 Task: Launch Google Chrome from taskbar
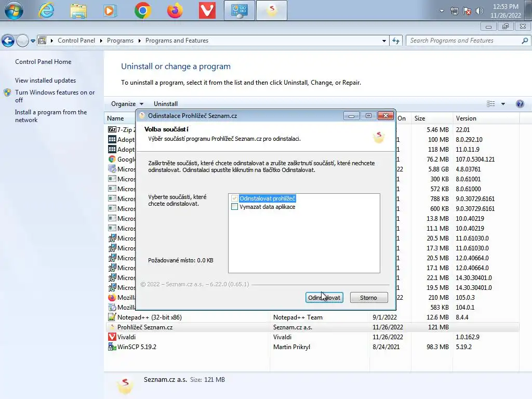click(142, 10)
